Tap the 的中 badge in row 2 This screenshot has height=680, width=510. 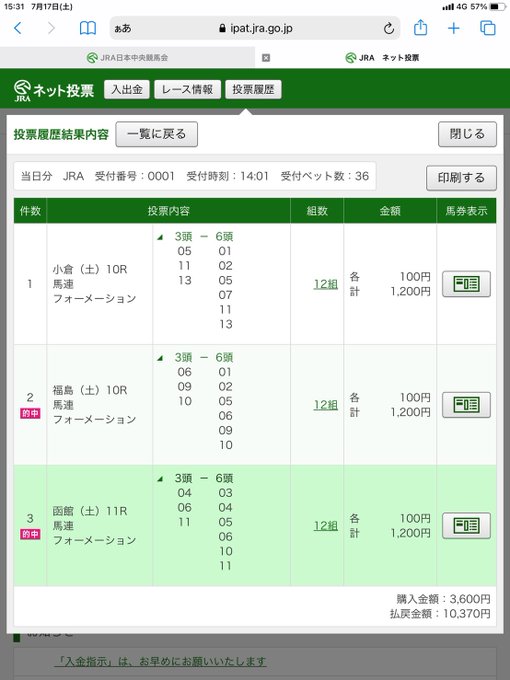(x=30, y=413)
